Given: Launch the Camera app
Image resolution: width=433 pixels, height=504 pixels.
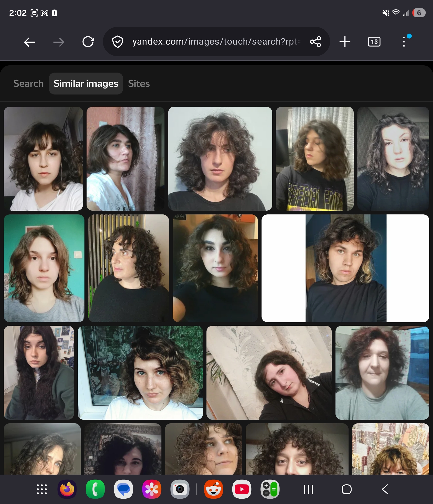Looking at the screenshot, I should pyautogui.click(x=180, y=489).
